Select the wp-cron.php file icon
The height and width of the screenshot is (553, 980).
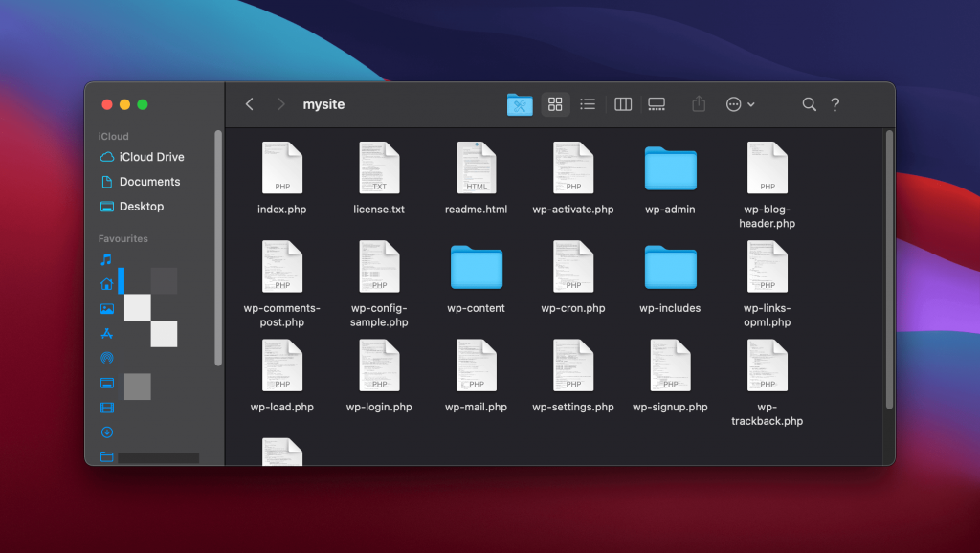[573, 266]
